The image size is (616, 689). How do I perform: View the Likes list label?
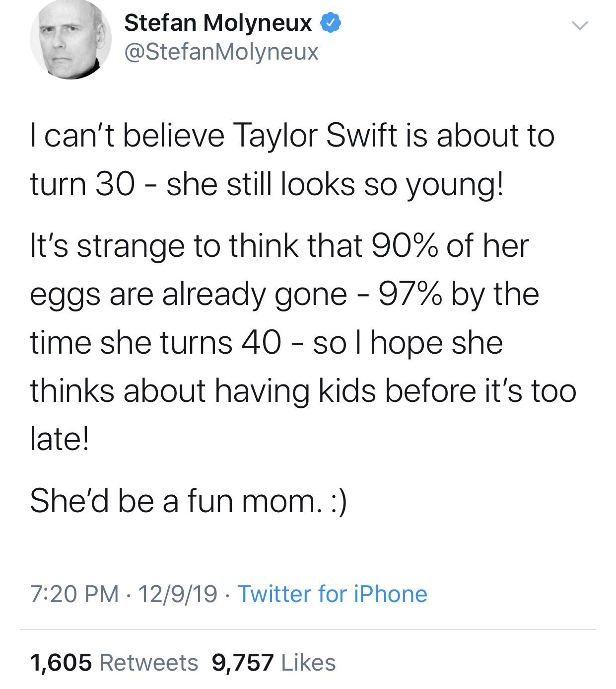[x=308, y=663]
